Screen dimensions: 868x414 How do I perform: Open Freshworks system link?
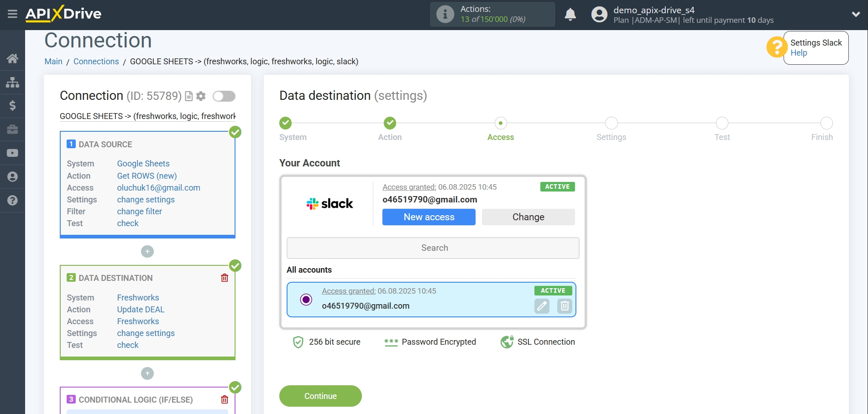point(138,298)
